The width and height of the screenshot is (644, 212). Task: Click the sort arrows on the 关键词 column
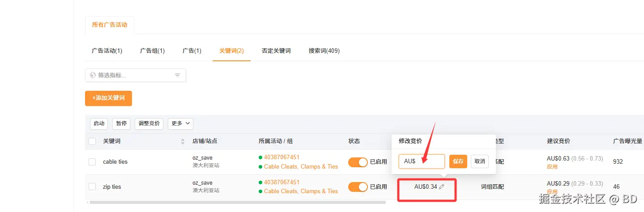click(x=183, y=141)
